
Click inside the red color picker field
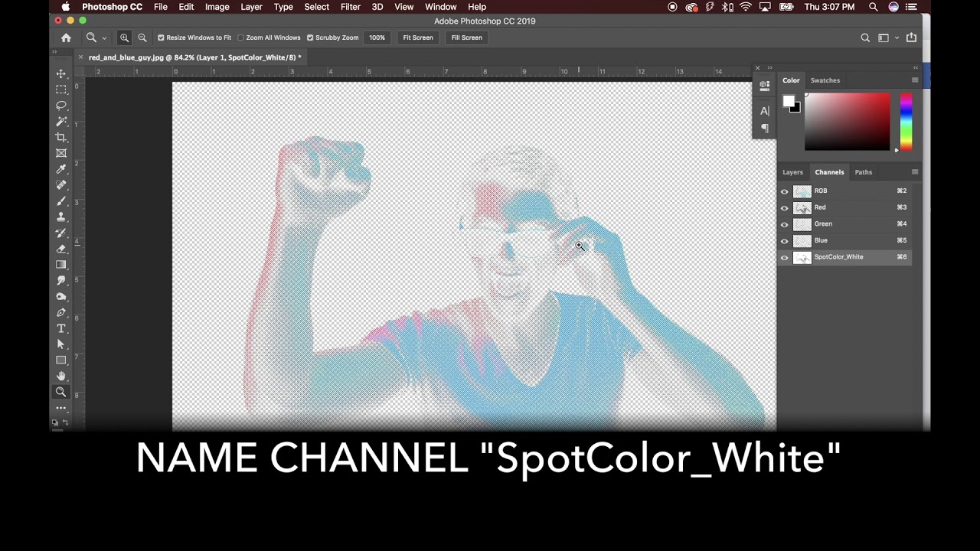(848, 122)
